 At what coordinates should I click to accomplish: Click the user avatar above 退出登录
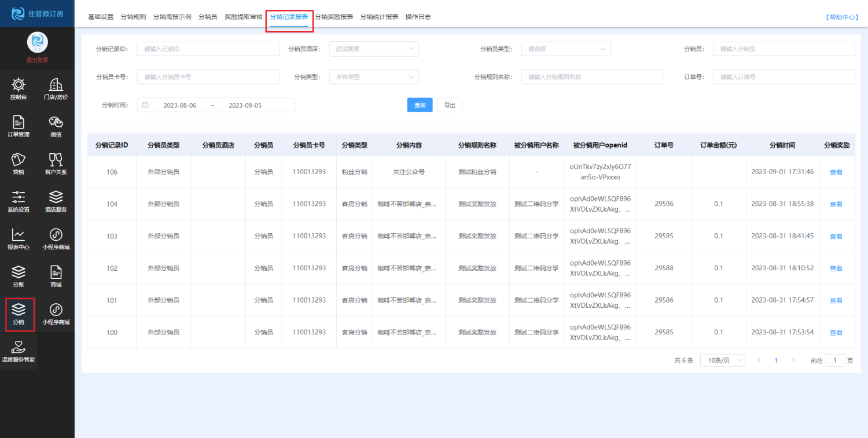tap(37, 43)
